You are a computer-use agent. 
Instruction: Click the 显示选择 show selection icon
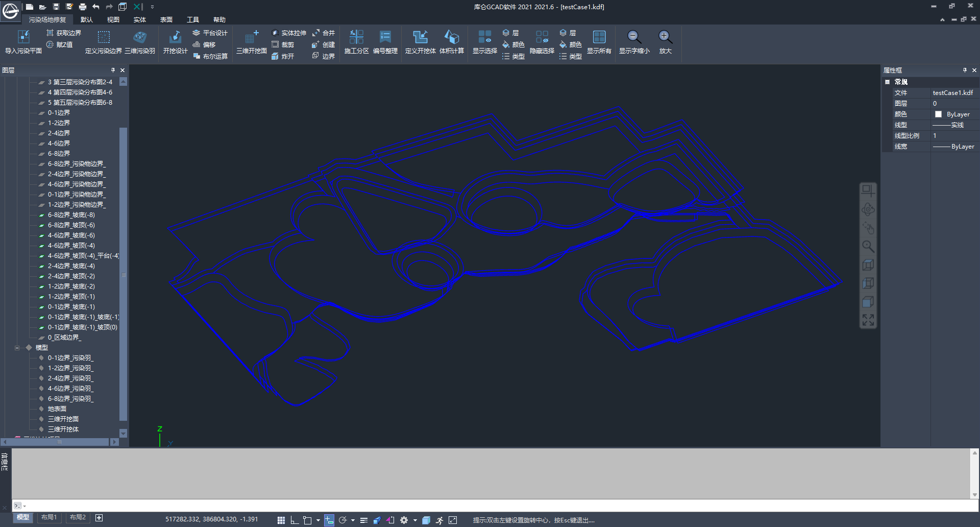(484, 37)
